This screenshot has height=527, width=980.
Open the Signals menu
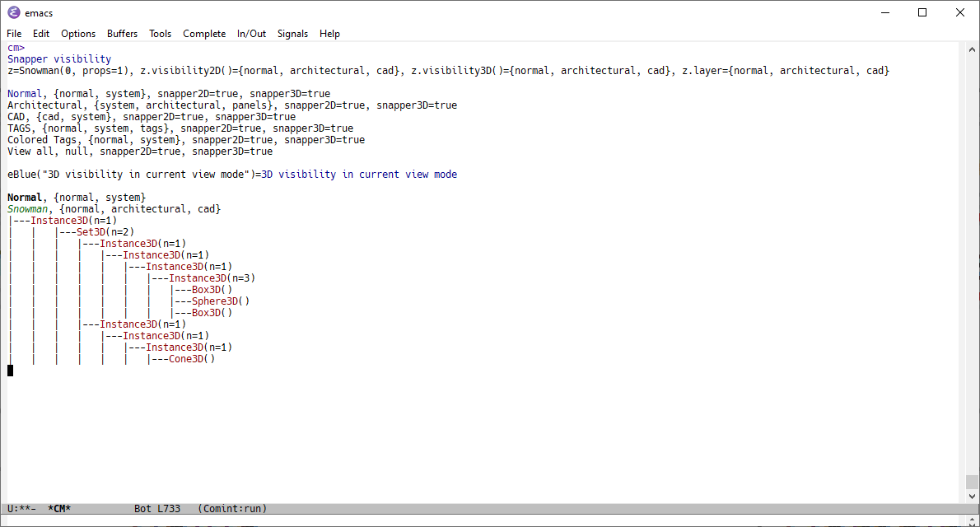292,34
